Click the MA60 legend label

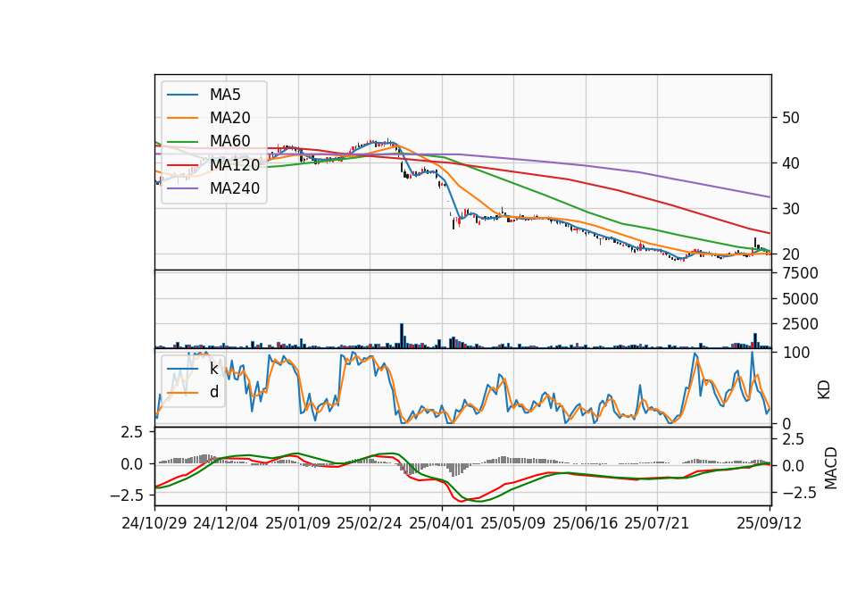(229, 141)
